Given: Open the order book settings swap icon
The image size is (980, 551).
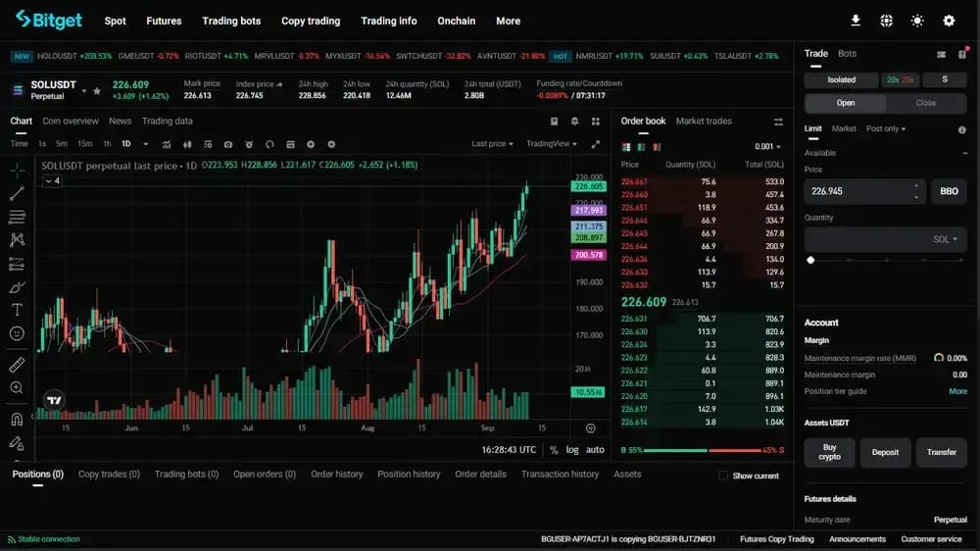Looking at the screenshot, I should [x=778, y=122].
